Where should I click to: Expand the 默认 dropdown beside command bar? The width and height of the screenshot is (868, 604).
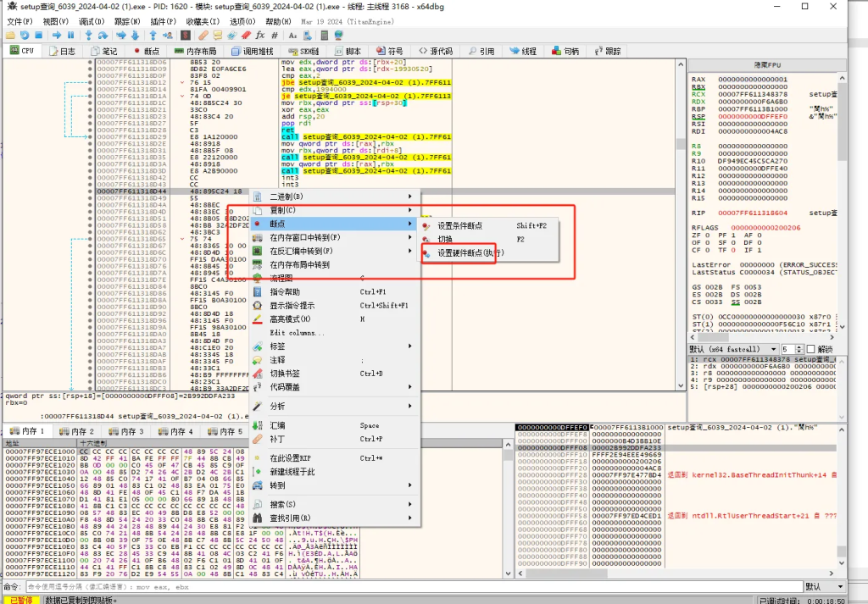[x=825, y=586]
